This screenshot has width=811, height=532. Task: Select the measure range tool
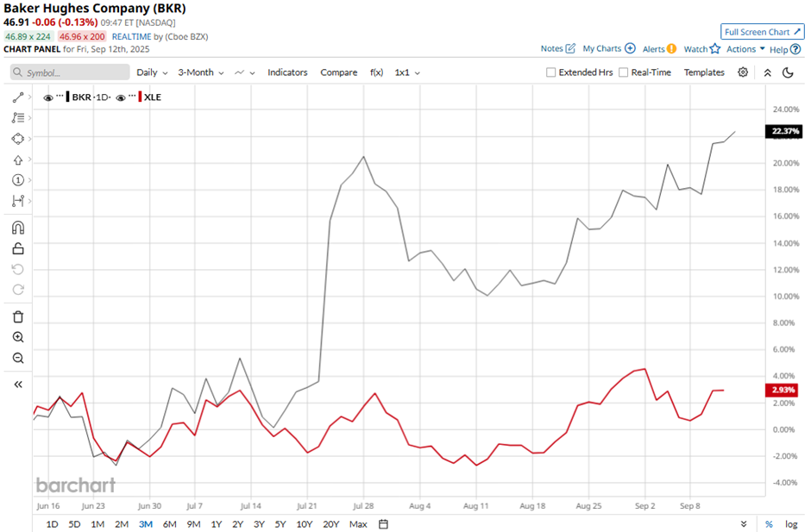[18, 201]
